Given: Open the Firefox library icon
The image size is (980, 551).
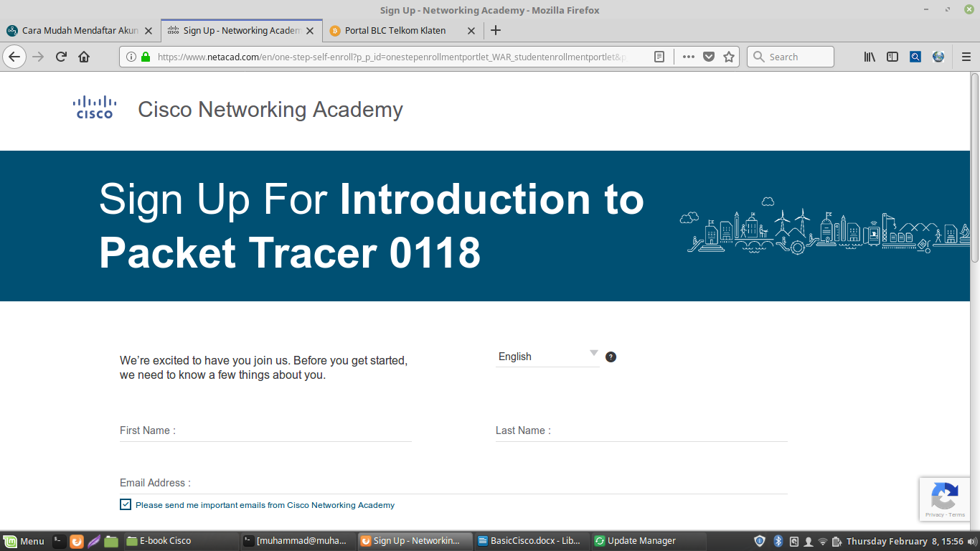Looking at the screenshot, I should [x=870, y=57].
